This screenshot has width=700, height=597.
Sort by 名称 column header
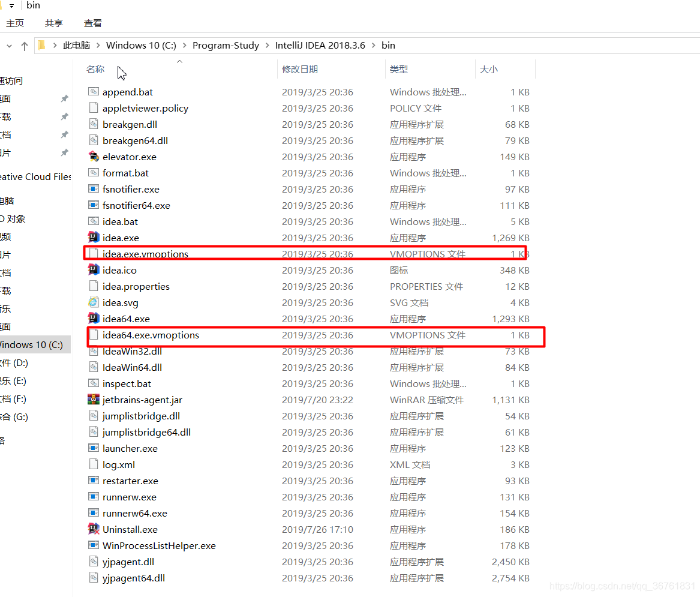pos(95,69)
